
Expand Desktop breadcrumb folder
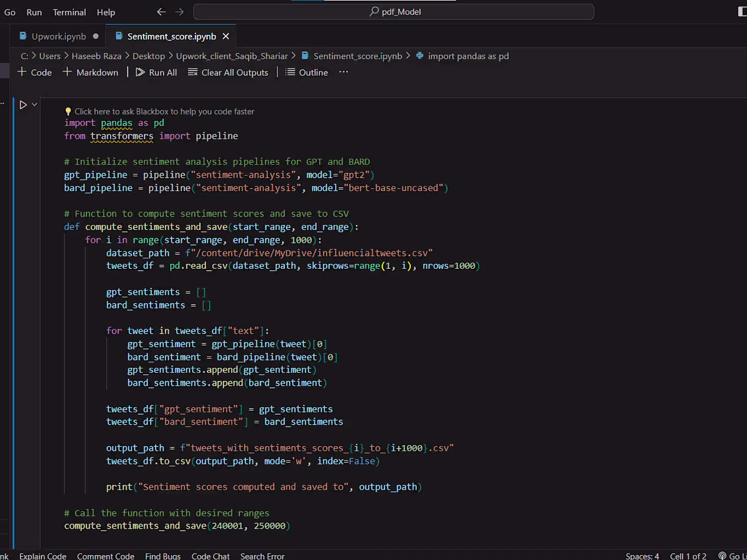pyautogui.click(x=148, y=56)
